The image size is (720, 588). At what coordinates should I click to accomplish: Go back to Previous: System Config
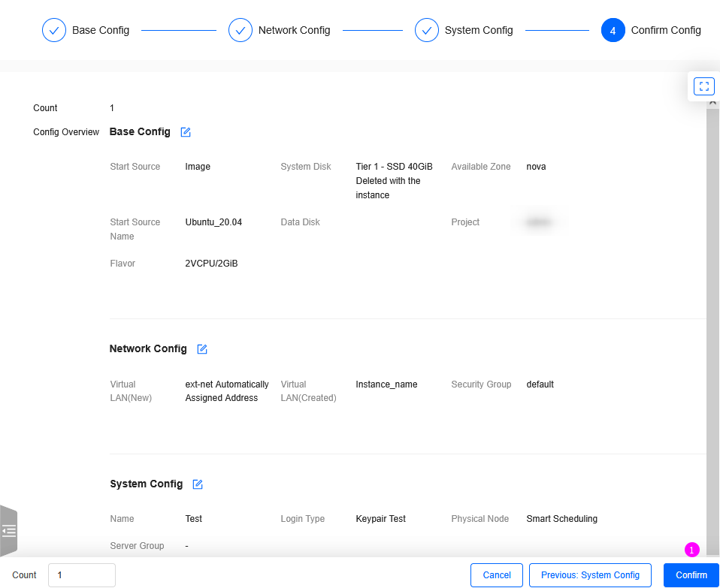click(x=590, y=575)
